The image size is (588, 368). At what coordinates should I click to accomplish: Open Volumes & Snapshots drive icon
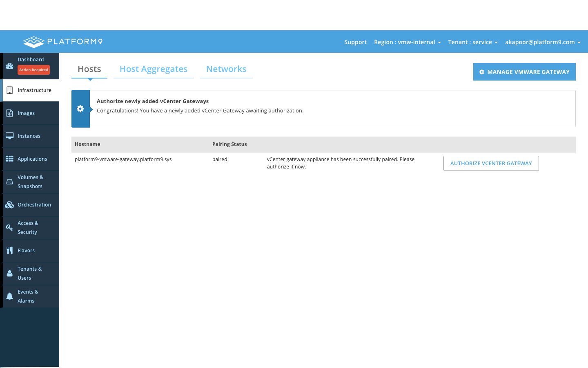coord(10,182)
